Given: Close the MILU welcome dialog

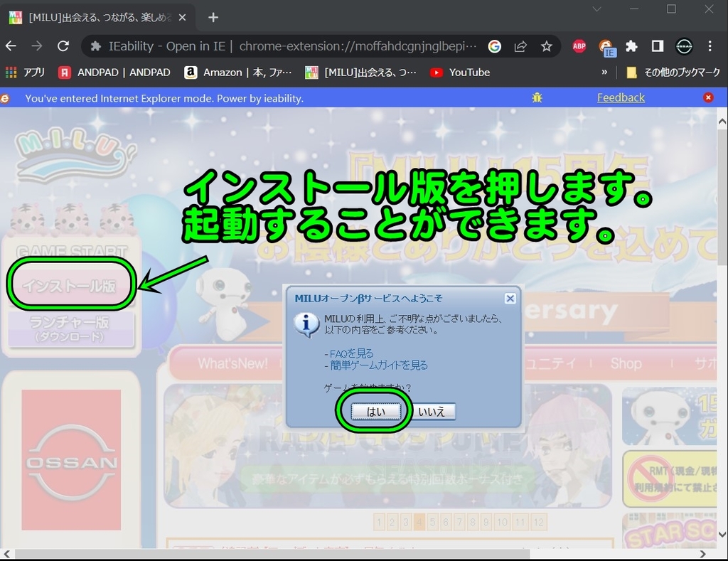Looking at the screenshot, I should tap(510, 299).
